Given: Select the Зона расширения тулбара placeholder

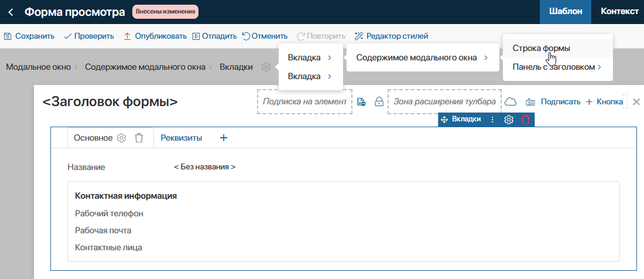Looking at the screenshot, I should coord(445,101).
